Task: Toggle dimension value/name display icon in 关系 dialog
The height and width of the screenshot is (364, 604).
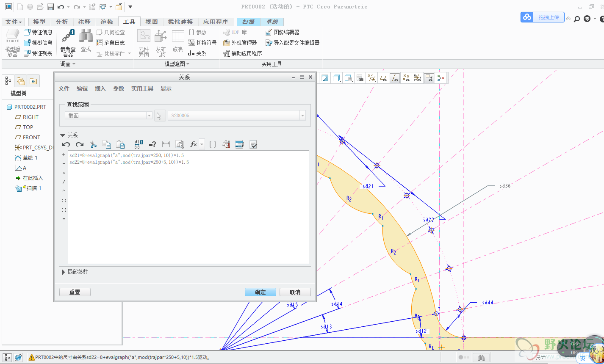Action: [x=139, y=144]
